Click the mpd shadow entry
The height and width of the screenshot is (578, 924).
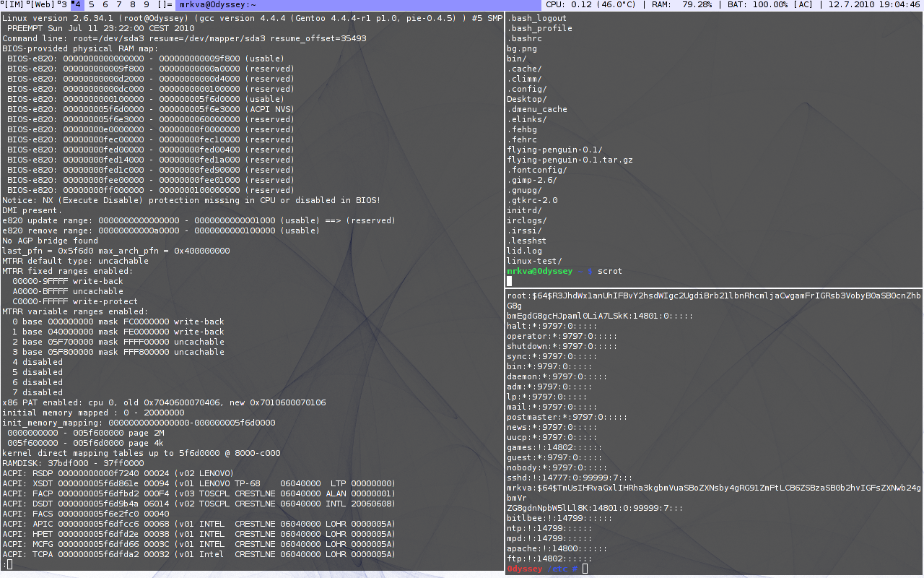pos(549,538)
